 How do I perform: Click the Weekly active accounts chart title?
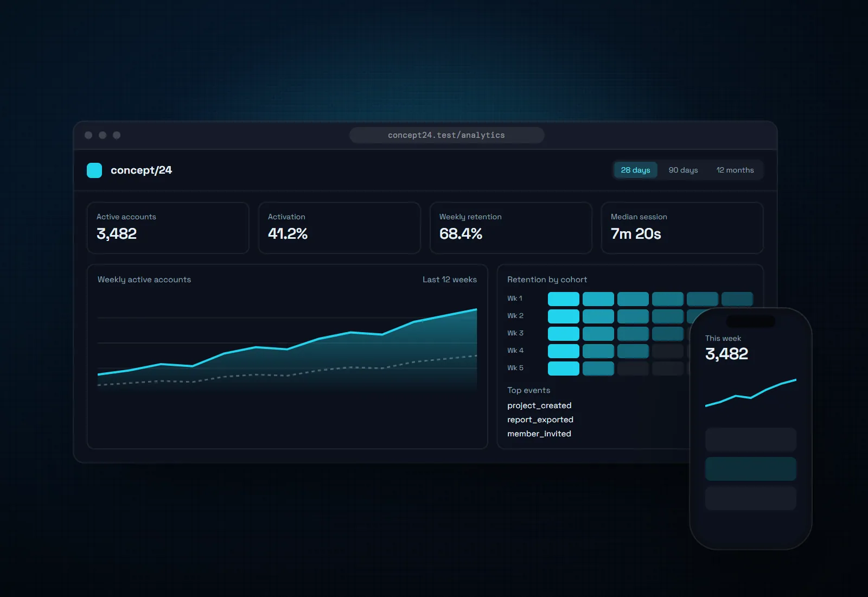coord(144,280)
